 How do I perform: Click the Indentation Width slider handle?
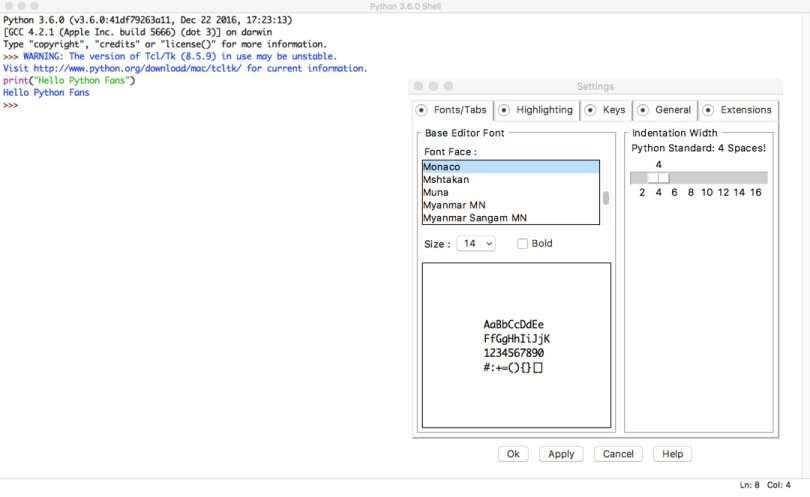[x=658, y=178]
